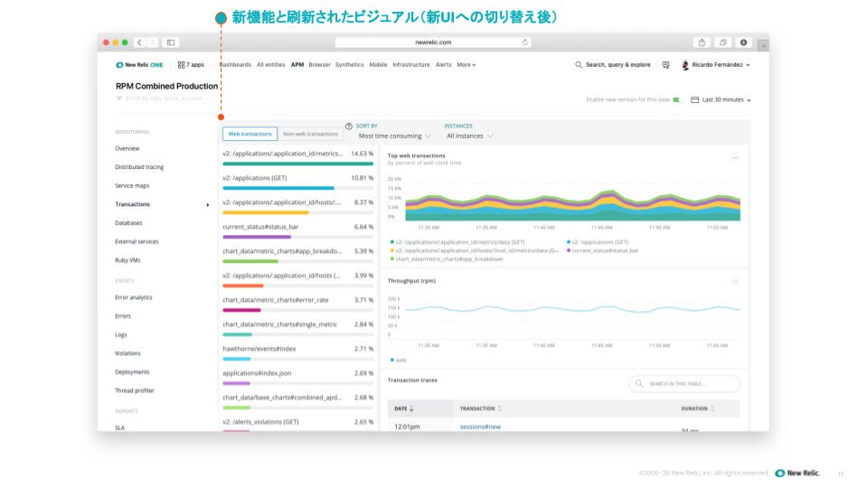868x488 pixels.
Task: Toggle the Safari sidebar icon
Action: pos(171,42)
